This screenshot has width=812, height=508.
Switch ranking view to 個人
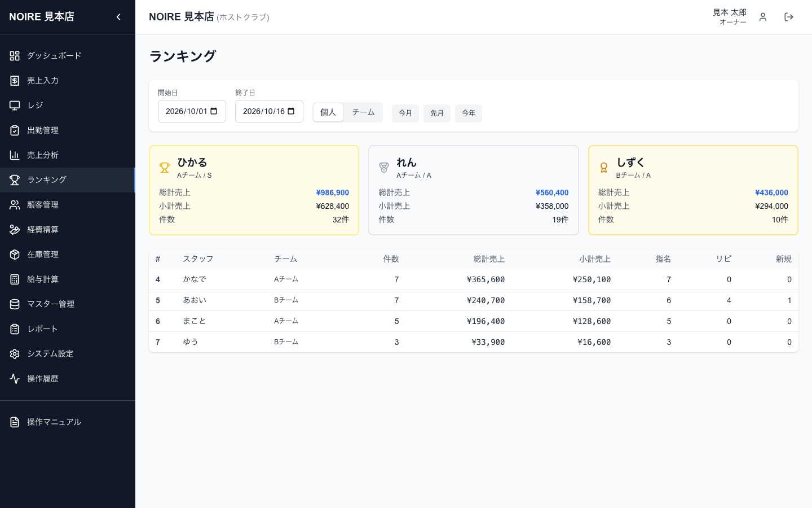(328, 112)
